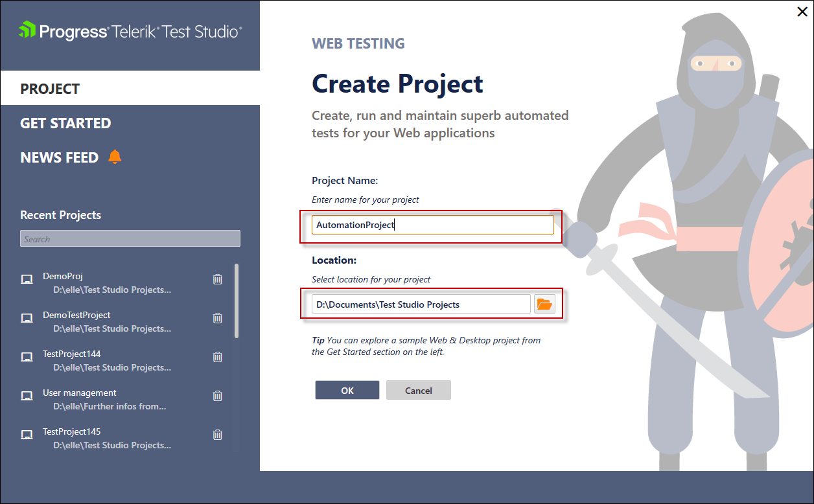Focus the Project Name input field

click(433, 225)
